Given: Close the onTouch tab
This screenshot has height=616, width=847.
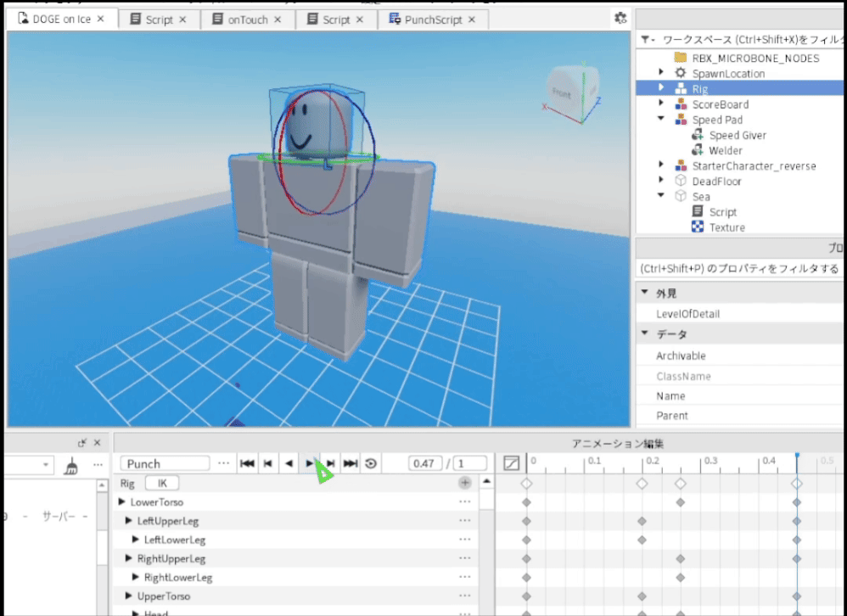Looking at the screenshot, I should tap(278, 20).
